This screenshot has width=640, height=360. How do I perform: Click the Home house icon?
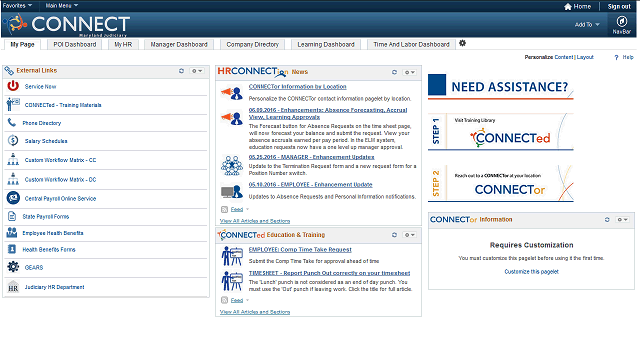click(568, 7)
